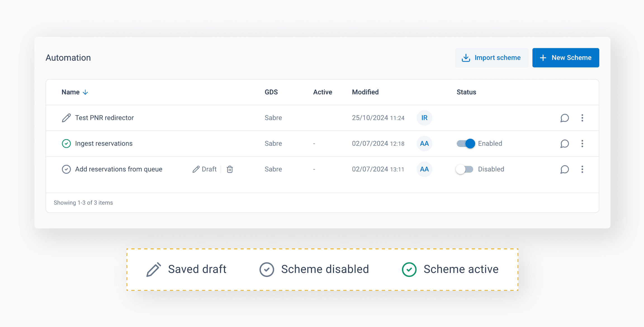The width and height of the screenshot is (644, 327).
Task: Click the comment icon for Test PNR redirector
Action: click(x=564, y=118)
